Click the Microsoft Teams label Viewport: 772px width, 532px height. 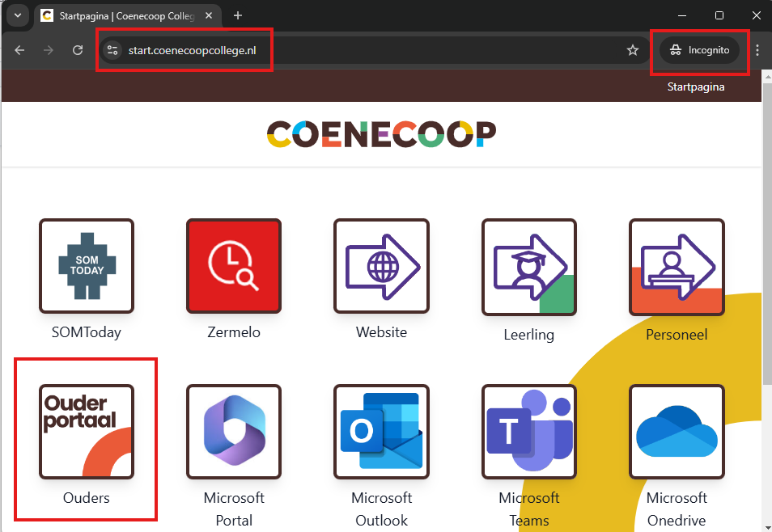(x=529, y=509)
